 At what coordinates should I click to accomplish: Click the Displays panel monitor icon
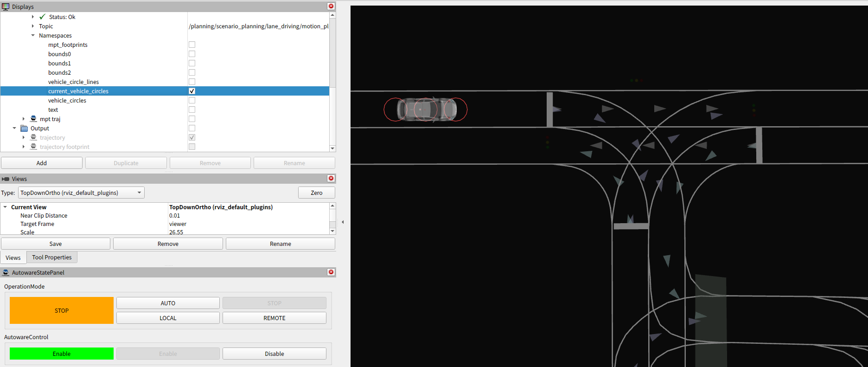(x=6, y=6)
